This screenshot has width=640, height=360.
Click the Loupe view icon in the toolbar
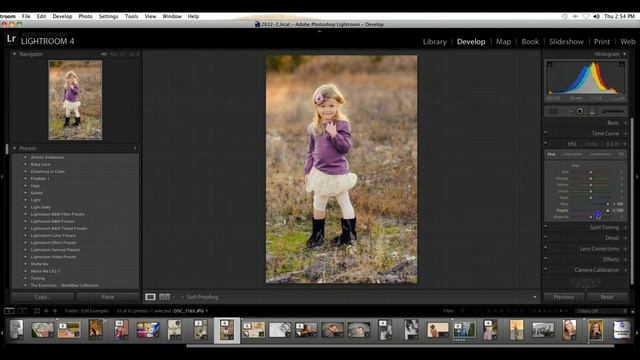(x=150, y=297)
